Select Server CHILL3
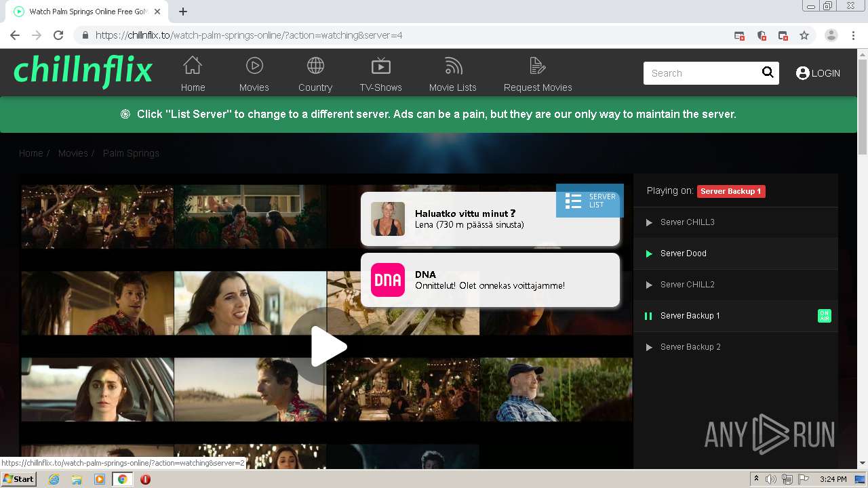Screen dimensions: 868x488 pos(736,222)
